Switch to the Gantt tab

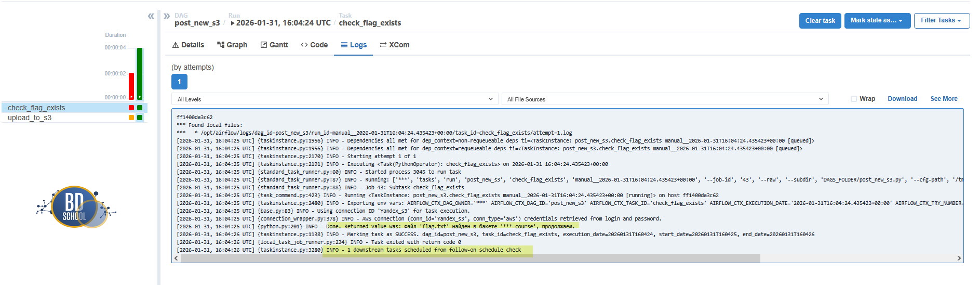coord(274,45)
